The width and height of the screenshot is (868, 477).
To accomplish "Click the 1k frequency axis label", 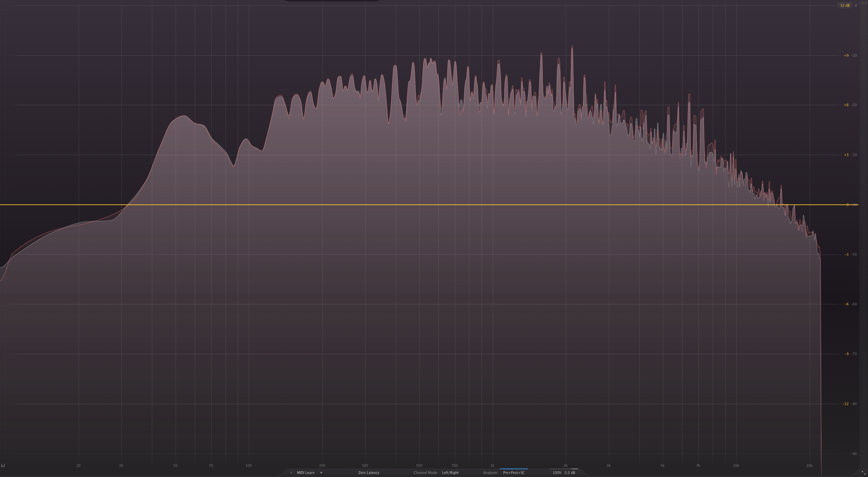I will pos(492,465).
